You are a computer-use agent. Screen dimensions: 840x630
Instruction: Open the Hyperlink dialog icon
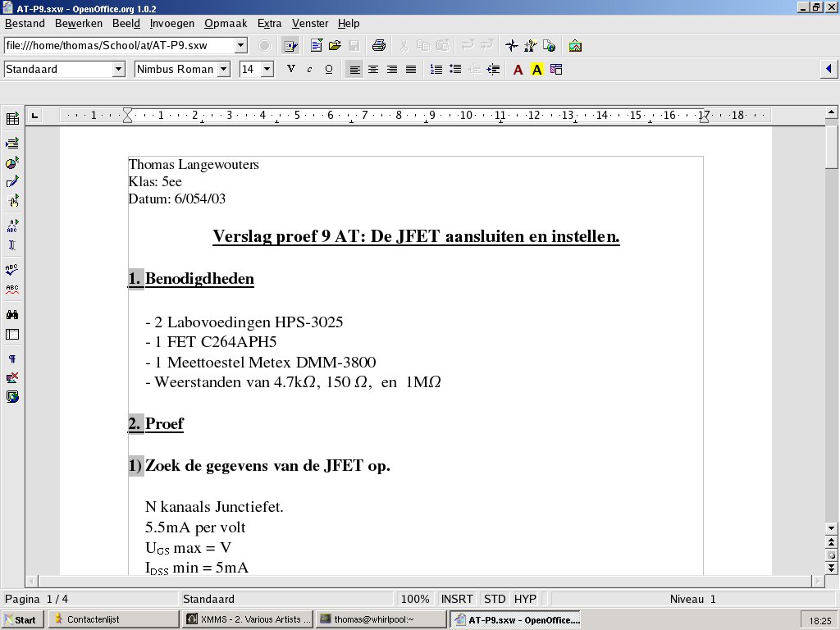point(549,46)
